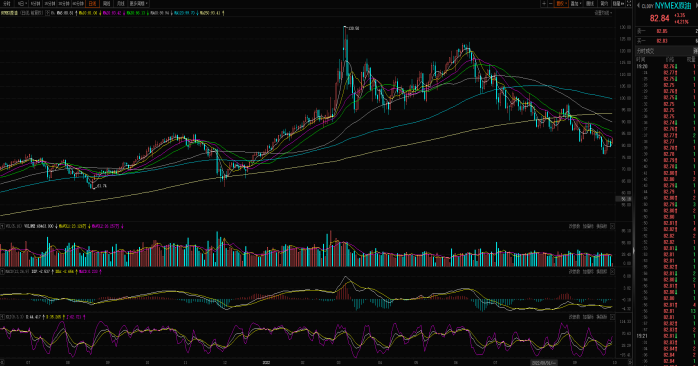Open the multi-day period dropdown tab
This screenshot has width=698, height=366.
click(21, 4)
